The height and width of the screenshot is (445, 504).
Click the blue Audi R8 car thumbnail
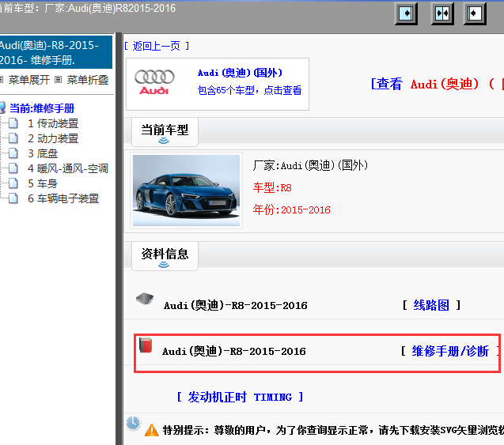click(186, 190)
